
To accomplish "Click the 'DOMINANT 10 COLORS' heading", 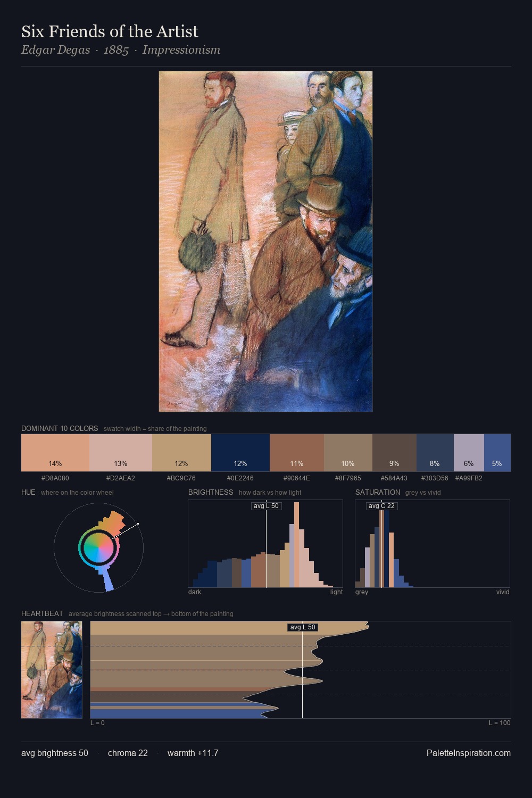I will click(x=60, y=428).
